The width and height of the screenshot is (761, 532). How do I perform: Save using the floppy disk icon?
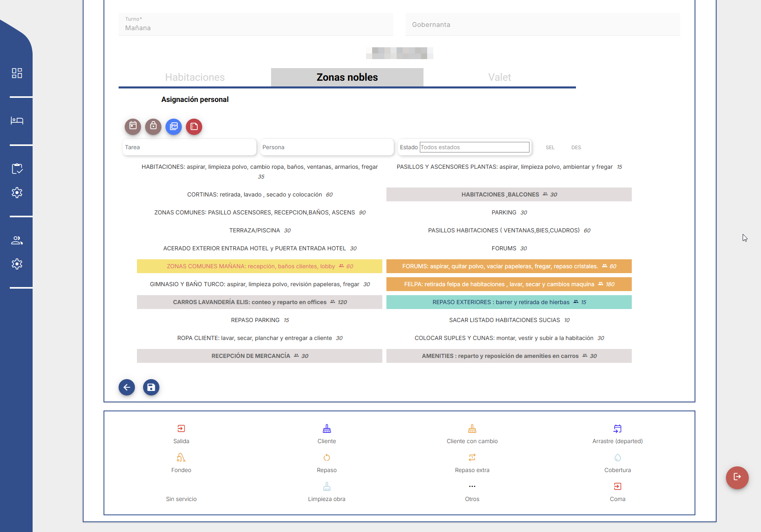[x=151, y=387]
